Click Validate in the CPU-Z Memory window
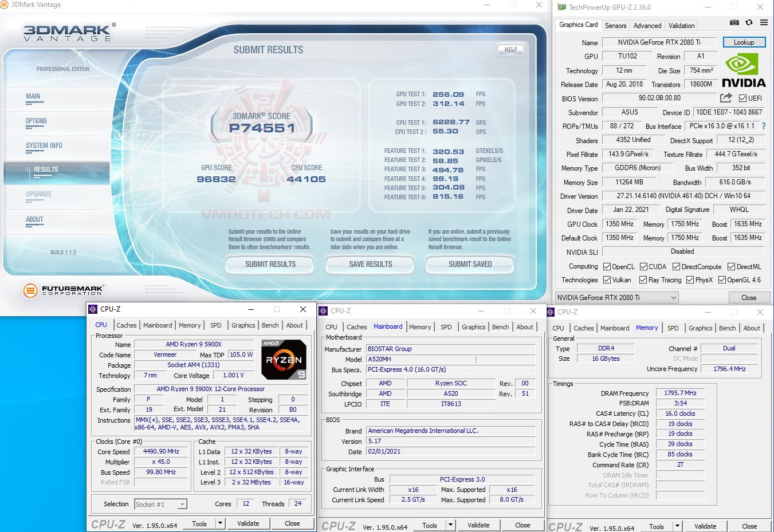774x532 pixels. 705,526
